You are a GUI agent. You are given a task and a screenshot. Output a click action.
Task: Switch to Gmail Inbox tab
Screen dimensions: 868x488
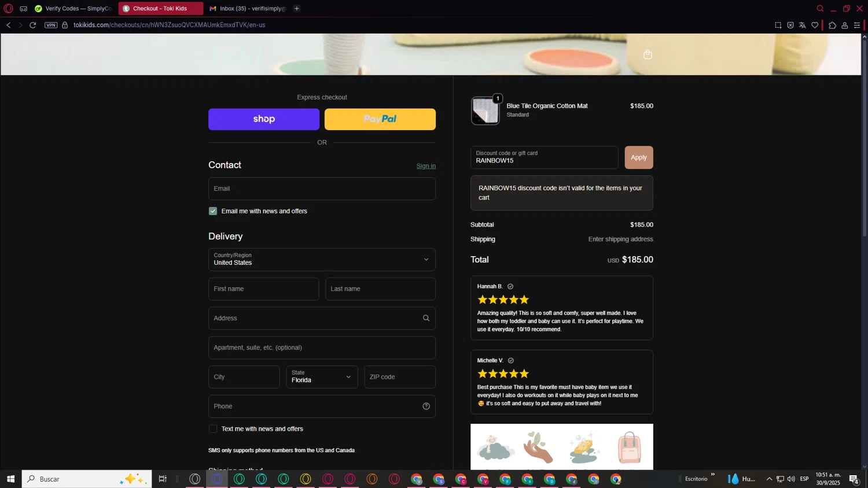(x=248, y=9)
